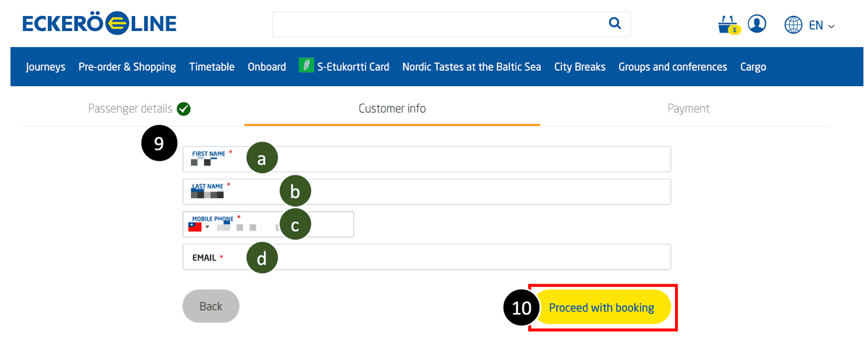The image size is (868, 355).
Task: Open Pre-order & Shopping menu
Action: (x=127, y=67)
